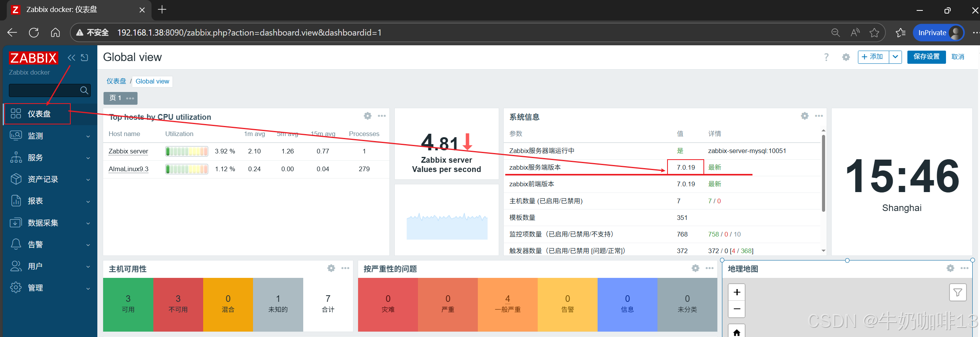The width and height of the screenshot is (980, 337).
Task: Edit 系统信息 widget gear icon
Action: point(805,116)
